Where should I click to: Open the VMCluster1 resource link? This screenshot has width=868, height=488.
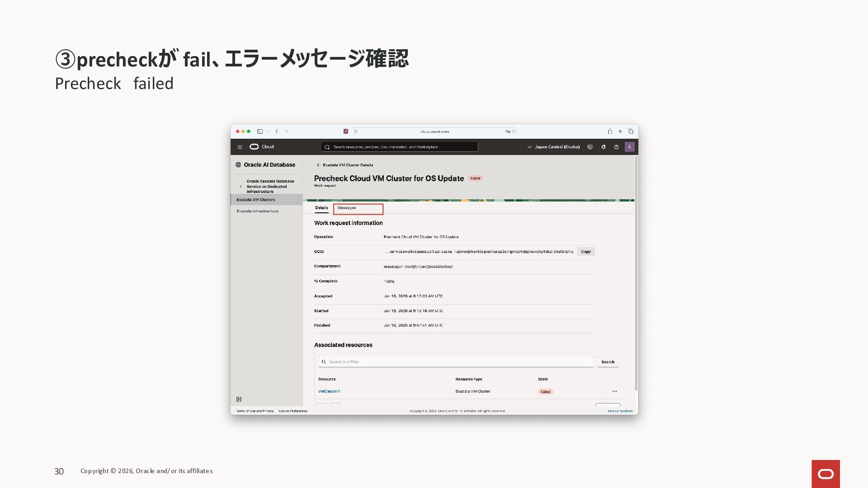[x=329, y=391]
